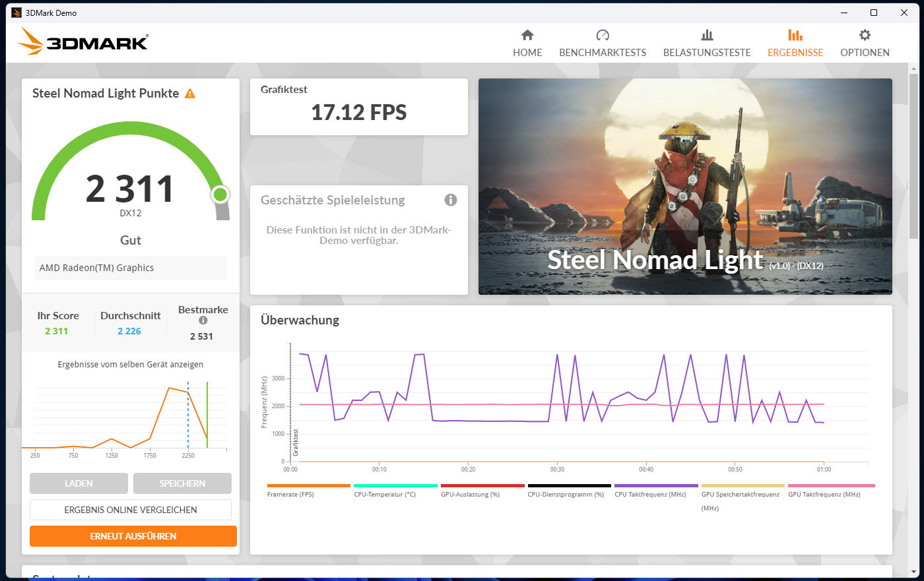Click the 3DMark Demo title bar app icon
This screenshot has width=924, height=581.
16,13
